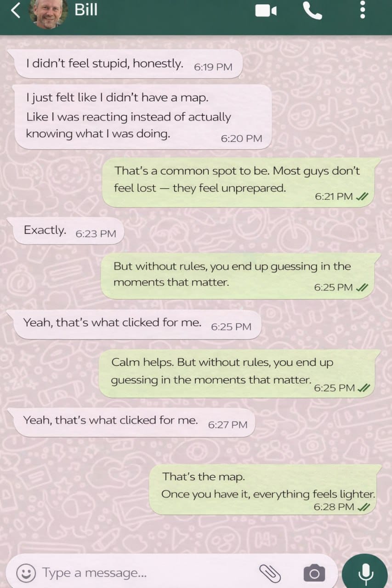Screen dimensions: 392x588
Task: Tap read receipt ticks on 6:28 PM message
Action: (x=364, y=507)
